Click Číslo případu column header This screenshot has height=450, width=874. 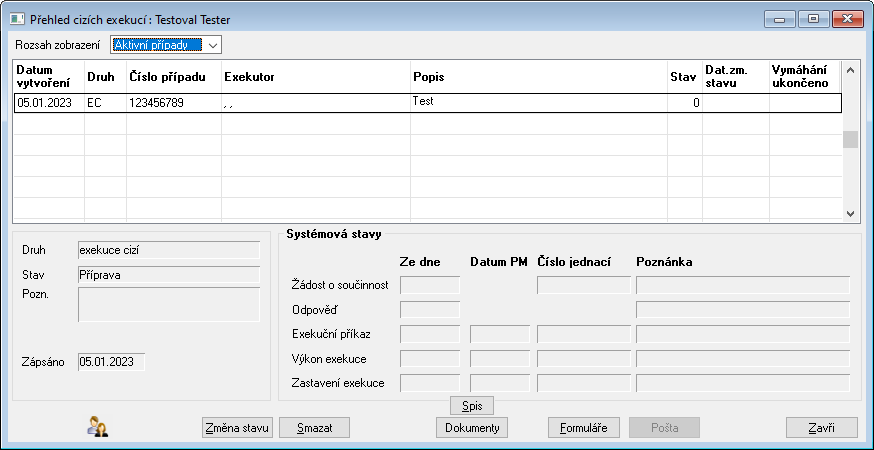coord(174,77)
